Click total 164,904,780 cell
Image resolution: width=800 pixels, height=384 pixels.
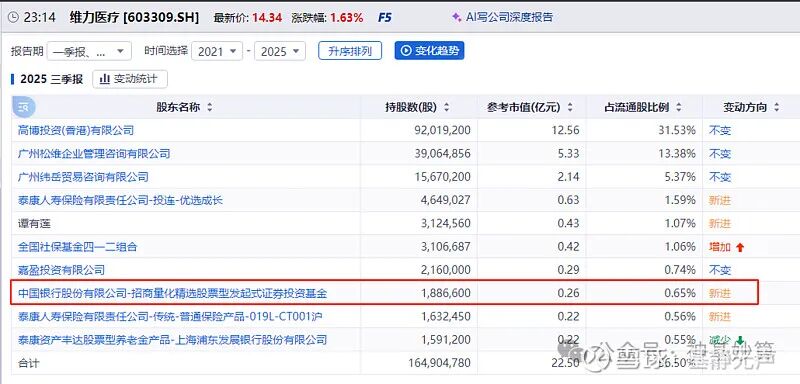point(440,363)
